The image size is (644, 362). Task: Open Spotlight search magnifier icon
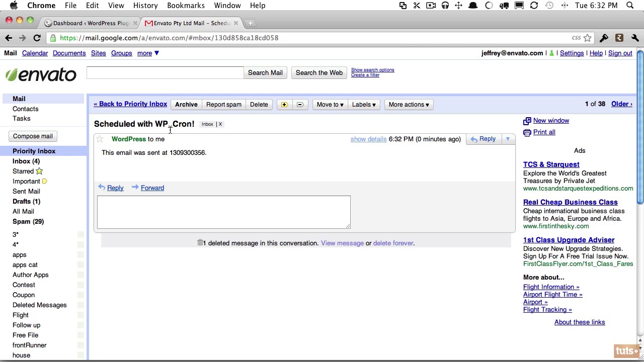[x=630, y=6]
